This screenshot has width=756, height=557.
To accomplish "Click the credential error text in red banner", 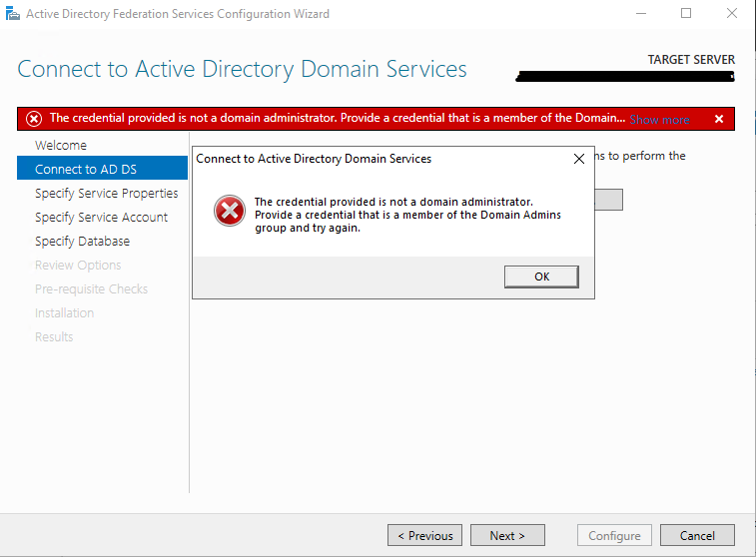I will point(338,118).
